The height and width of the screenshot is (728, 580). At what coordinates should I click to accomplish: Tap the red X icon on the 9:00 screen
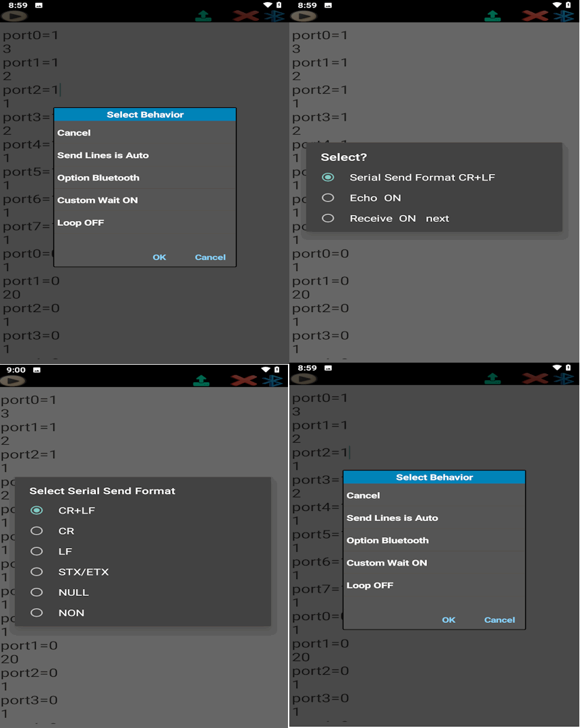tap(244, 380)
